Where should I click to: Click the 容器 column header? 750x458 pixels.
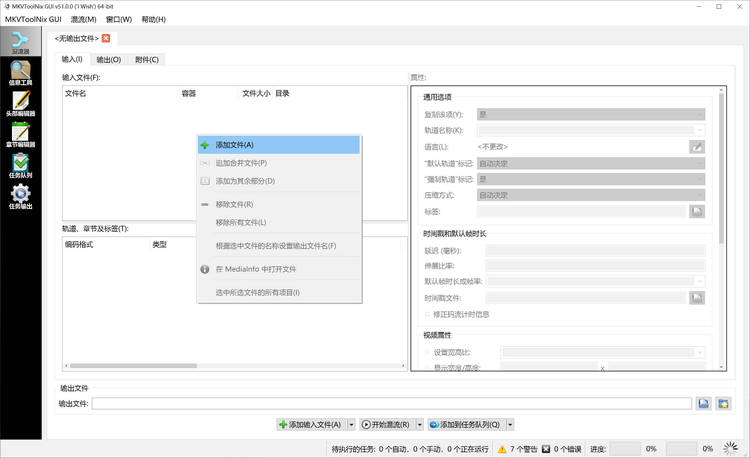(188, 93)
